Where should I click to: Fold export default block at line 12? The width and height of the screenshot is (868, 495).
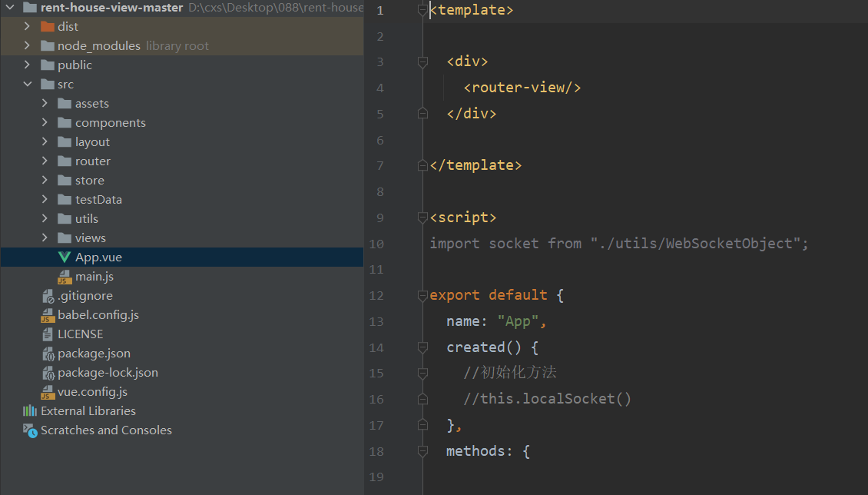click(422, 295)
